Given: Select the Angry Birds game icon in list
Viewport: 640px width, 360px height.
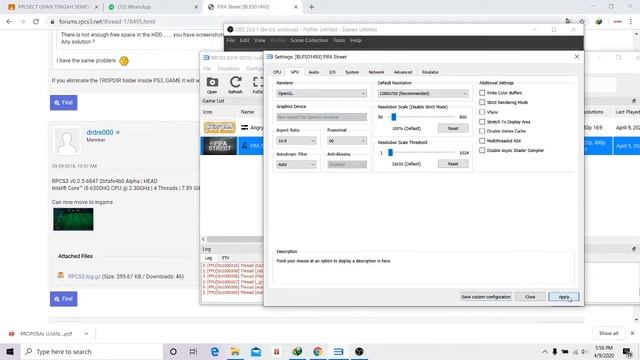Looking at the screenshot, I should [x=220, y=127].
